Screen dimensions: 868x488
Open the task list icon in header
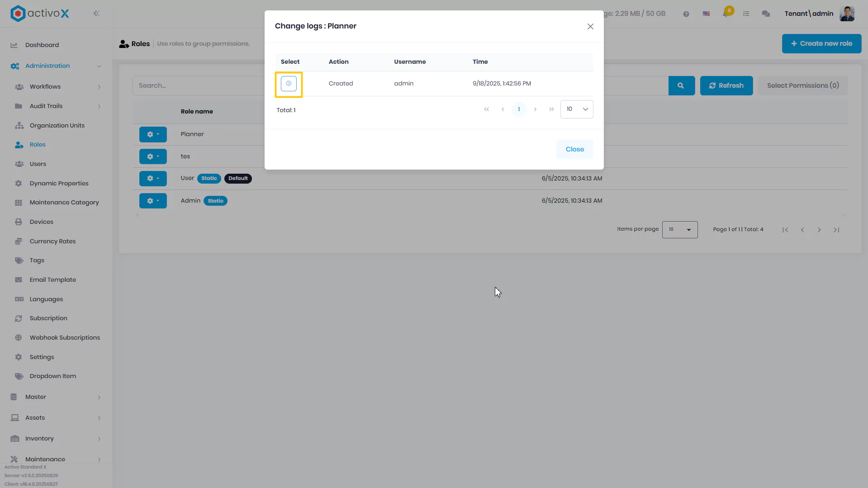(x=746, y=14)
